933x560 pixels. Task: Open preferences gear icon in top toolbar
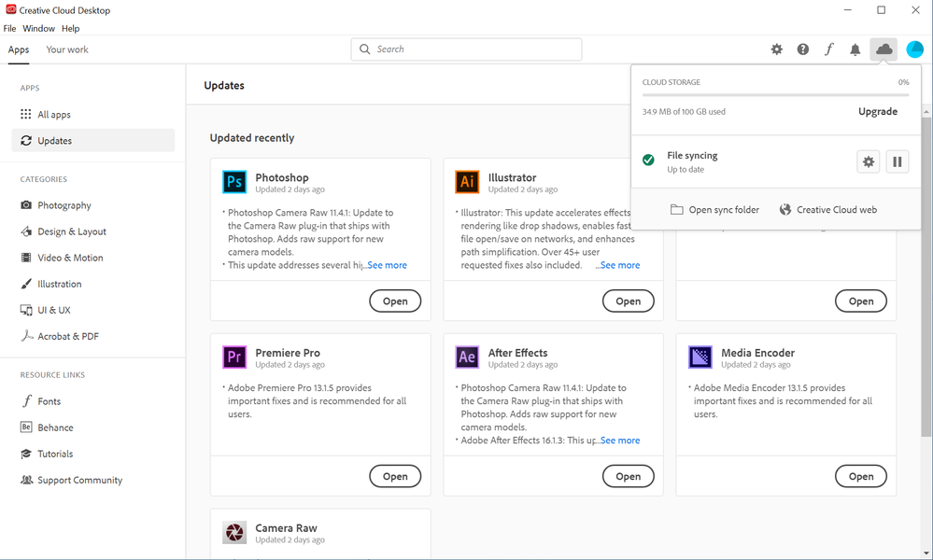click(x=777, y=49)
